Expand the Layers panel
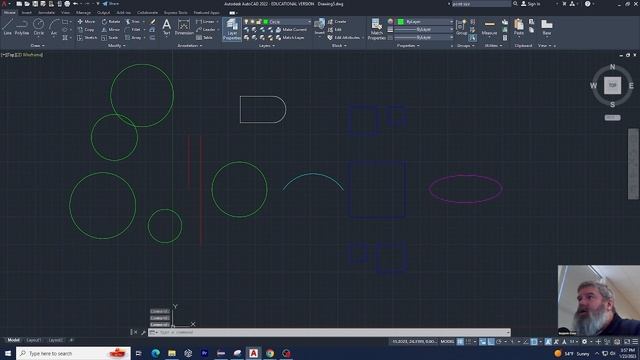This screenshot has width=640, height=360. 267,46
